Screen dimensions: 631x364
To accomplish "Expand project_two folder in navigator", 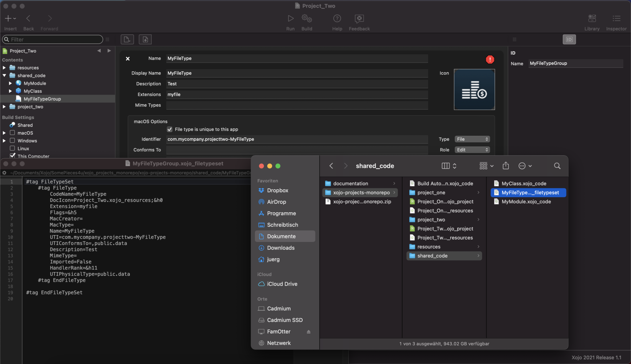I will 4,107.
